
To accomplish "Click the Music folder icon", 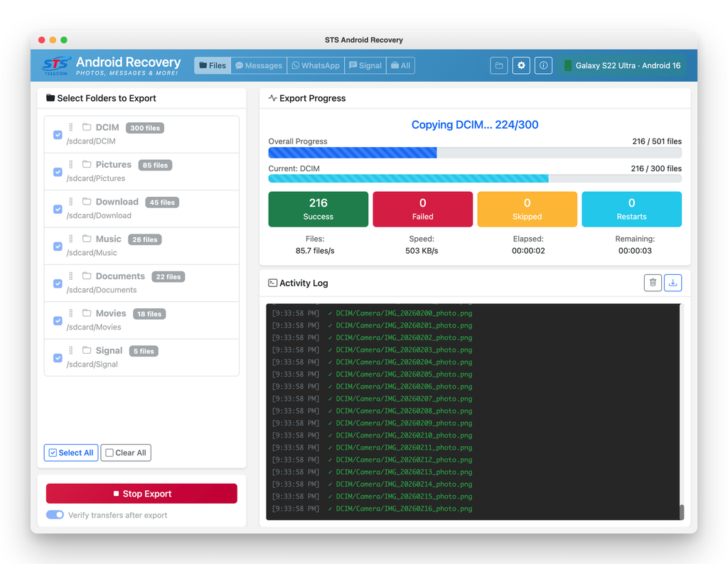I will click(x=87, y=239).
